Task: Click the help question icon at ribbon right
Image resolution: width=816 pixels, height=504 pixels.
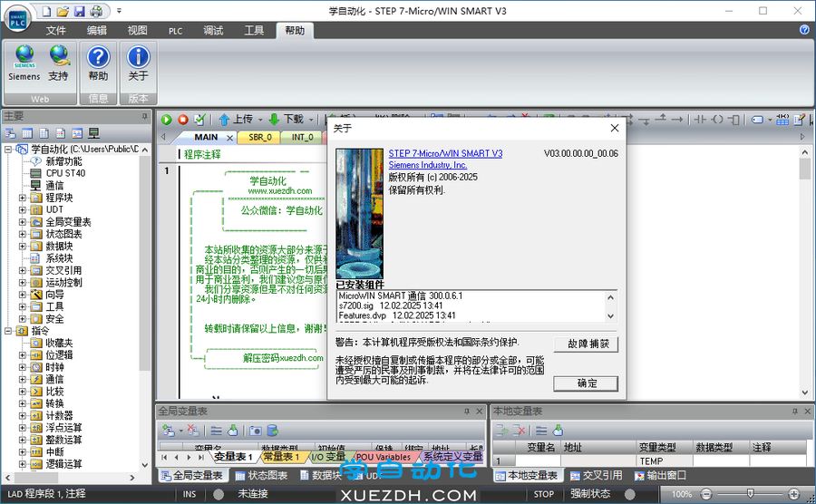Action: click(804, 30)
